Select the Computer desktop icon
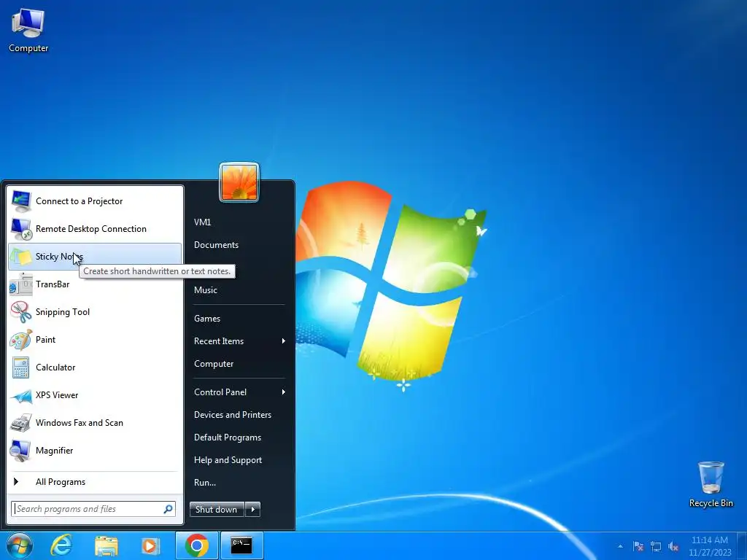 pos(28,30)
